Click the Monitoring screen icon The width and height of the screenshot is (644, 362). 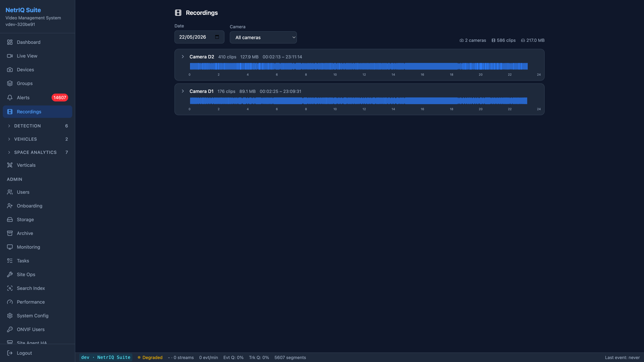[10, 247]
